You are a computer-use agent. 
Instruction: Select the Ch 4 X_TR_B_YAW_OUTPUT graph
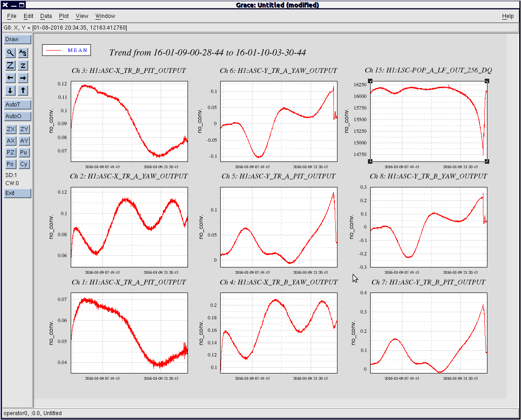(279, 333)
